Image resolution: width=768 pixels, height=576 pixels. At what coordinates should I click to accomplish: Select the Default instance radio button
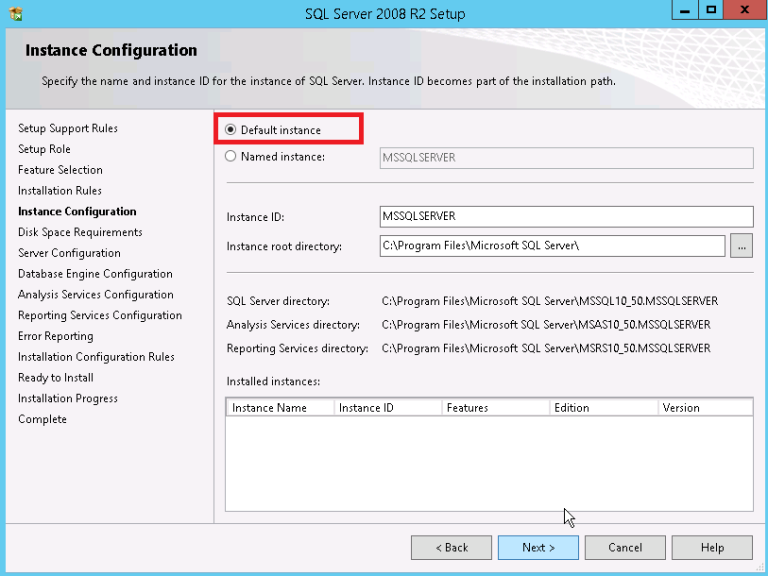[230, 130]
